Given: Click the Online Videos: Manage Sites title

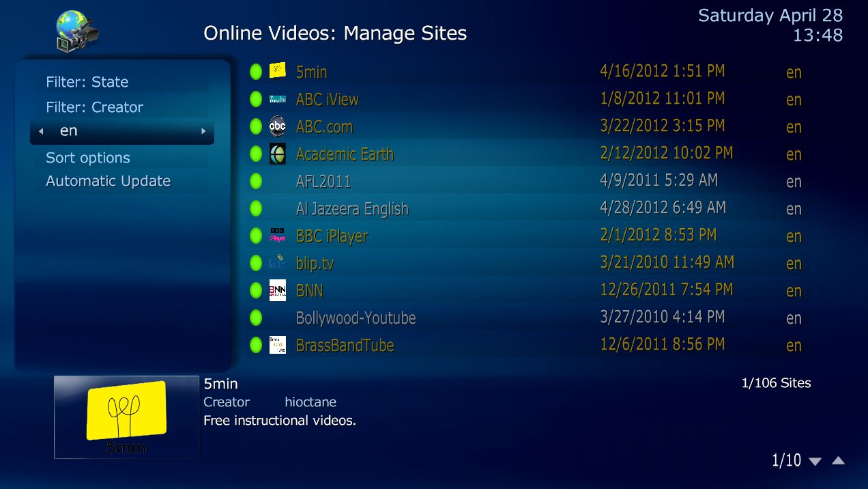Looking at the screenshot, I should pyautogui.click(x=335, y=33).
